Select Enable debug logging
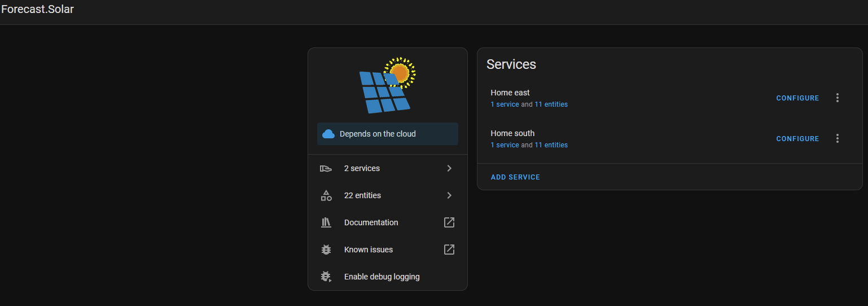868x306 pixels. point(388,277)
